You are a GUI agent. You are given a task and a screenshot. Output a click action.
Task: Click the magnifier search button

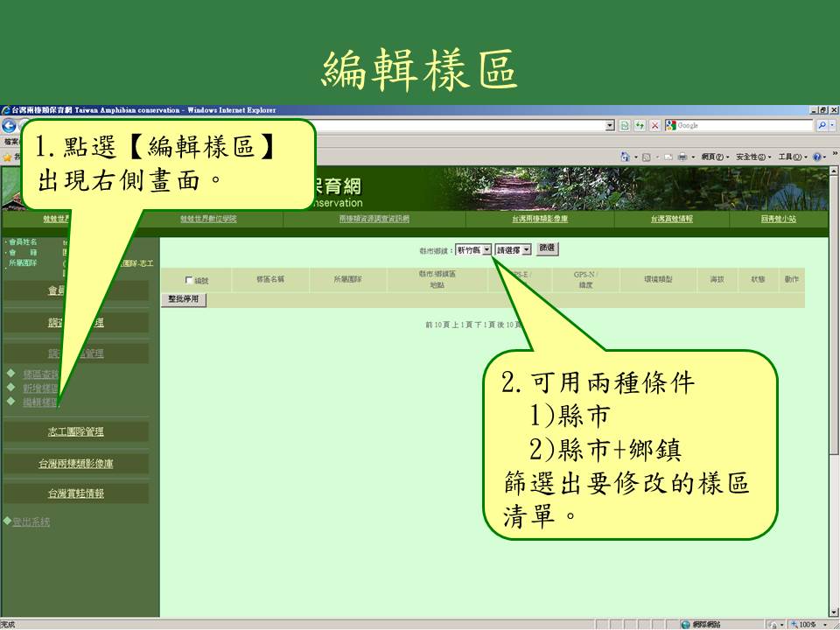click(x=822, y=126)
